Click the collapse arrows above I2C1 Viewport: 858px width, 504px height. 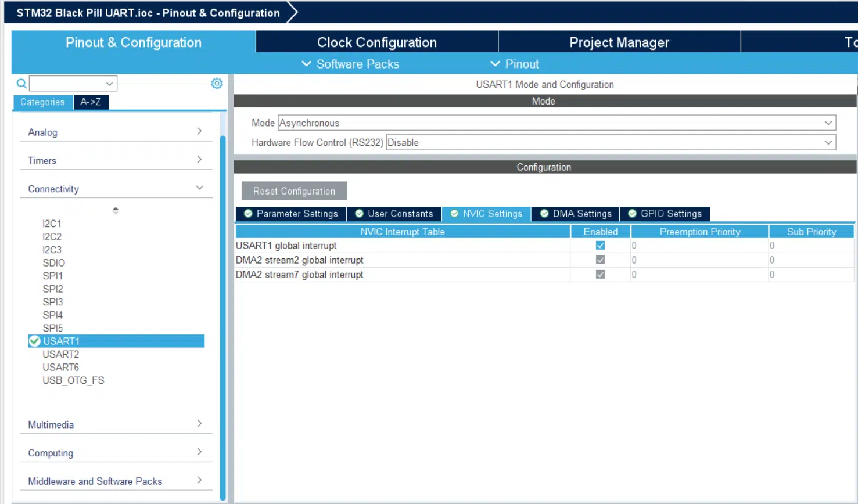[116, 210]
